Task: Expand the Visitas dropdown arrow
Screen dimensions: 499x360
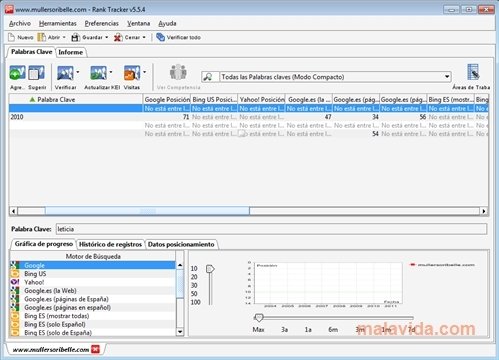Action: (x=145, y=72)
